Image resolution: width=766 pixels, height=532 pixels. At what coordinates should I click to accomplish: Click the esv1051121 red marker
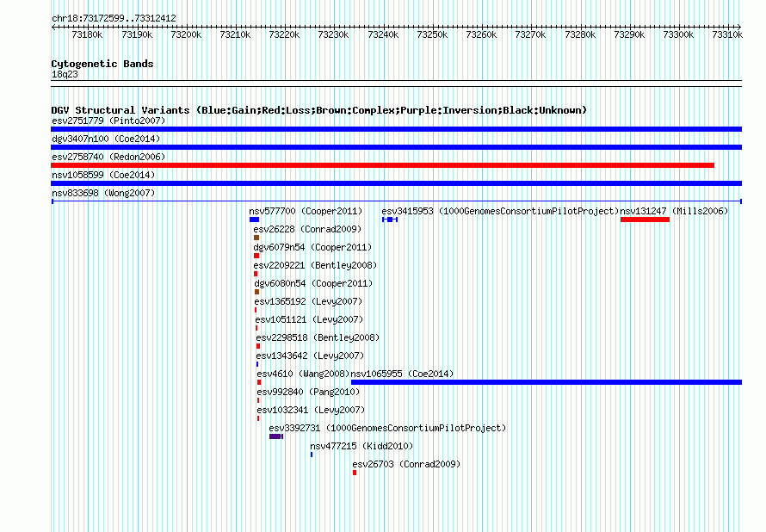[x=256, y=328]
